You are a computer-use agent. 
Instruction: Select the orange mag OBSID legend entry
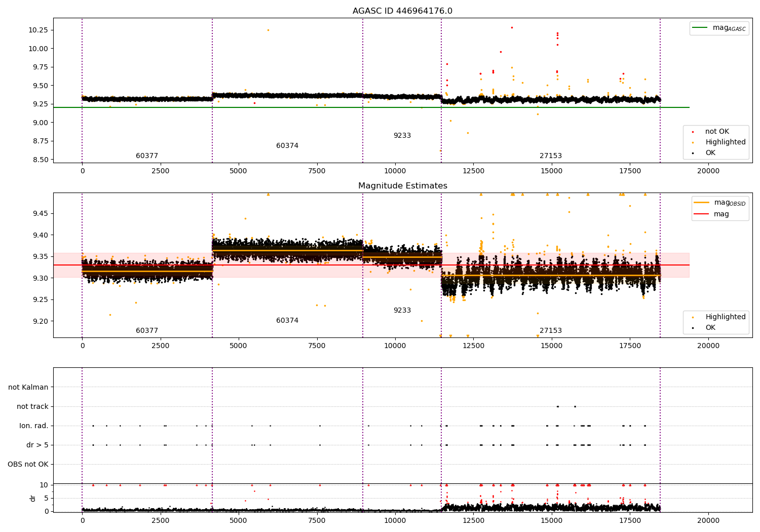719,203
